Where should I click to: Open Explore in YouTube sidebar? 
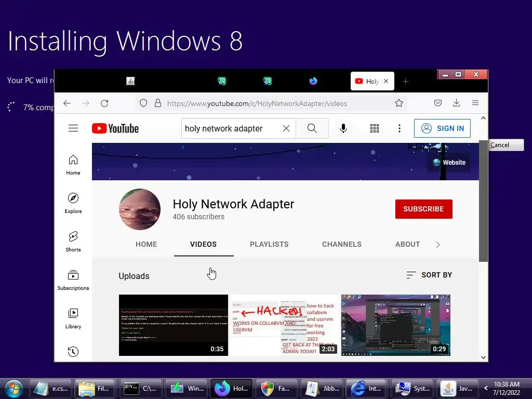pyautogui.click(x=73, y=204)
